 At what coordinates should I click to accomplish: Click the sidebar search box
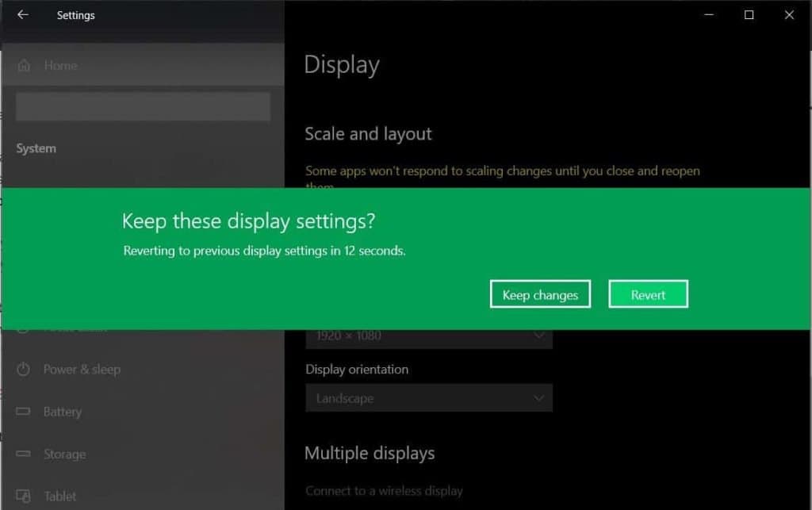tap(142, 105)
